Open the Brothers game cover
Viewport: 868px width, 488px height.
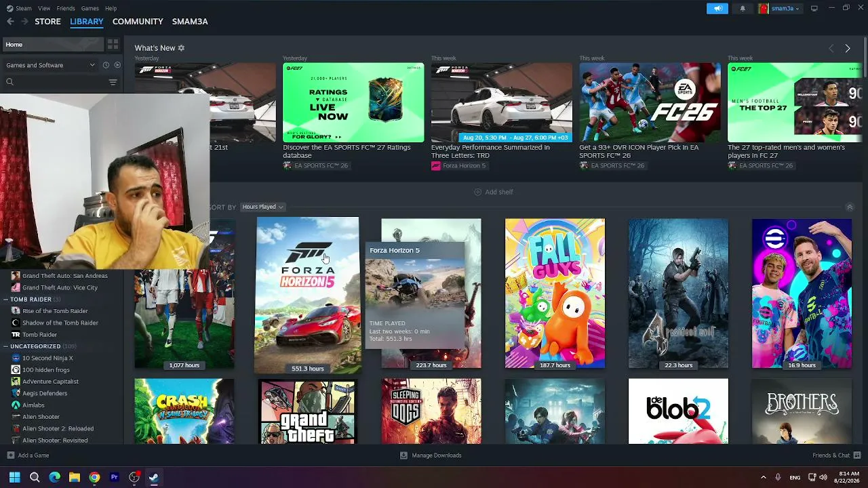click(x=802, y=411)
